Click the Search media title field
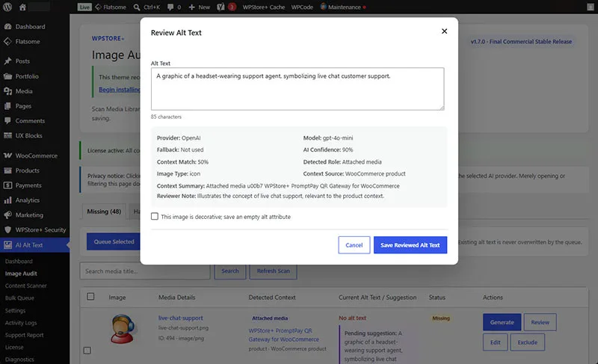The height and width of the screenshot is (364, 598). pos(145,271)
